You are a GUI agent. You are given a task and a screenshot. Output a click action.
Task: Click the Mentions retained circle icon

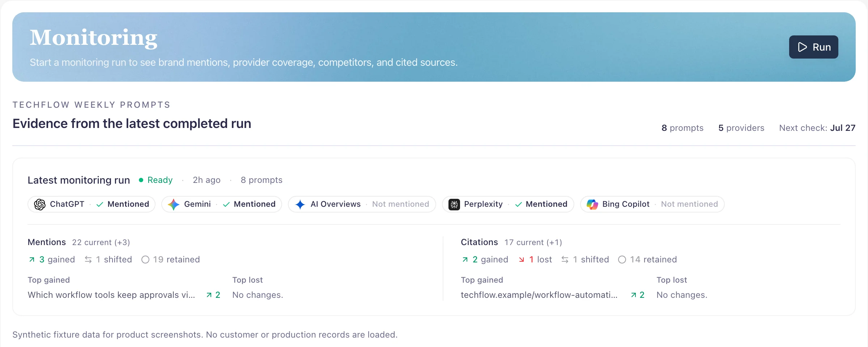click(145, 260)
